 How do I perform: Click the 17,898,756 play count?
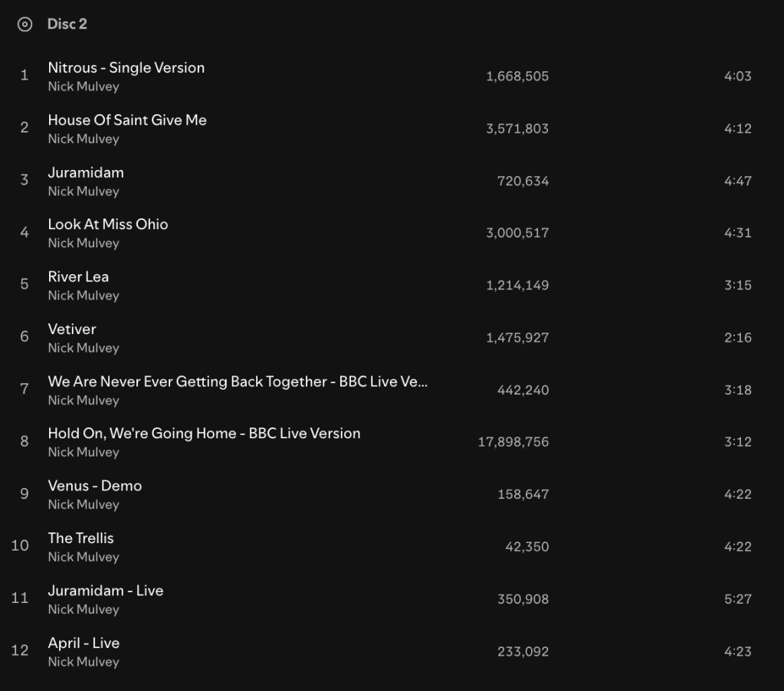[513, 442]
